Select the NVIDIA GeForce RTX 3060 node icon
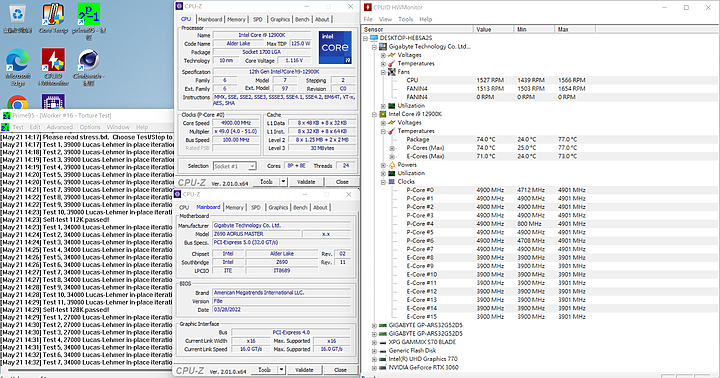This screenshot has width=720, height=378. pos(382,367)
